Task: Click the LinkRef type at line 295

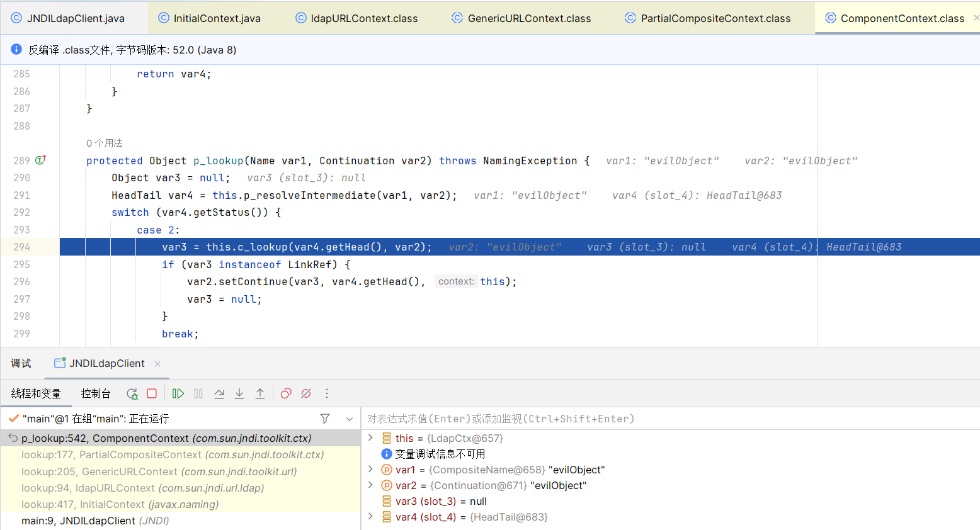Action: pyautogui.click(x=312, y=264)
